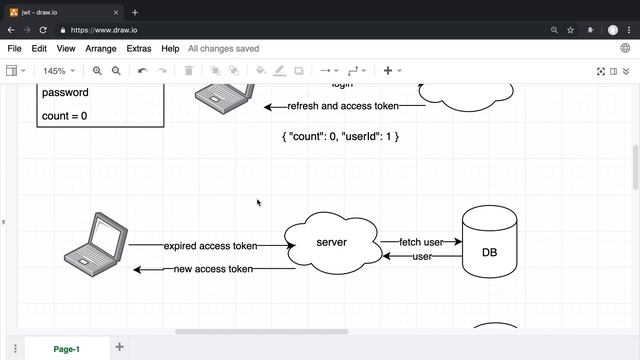Click the shadow toggle icon
Image resolution: width=640 pixels, height=360 pixels.
tap(299, 71)
